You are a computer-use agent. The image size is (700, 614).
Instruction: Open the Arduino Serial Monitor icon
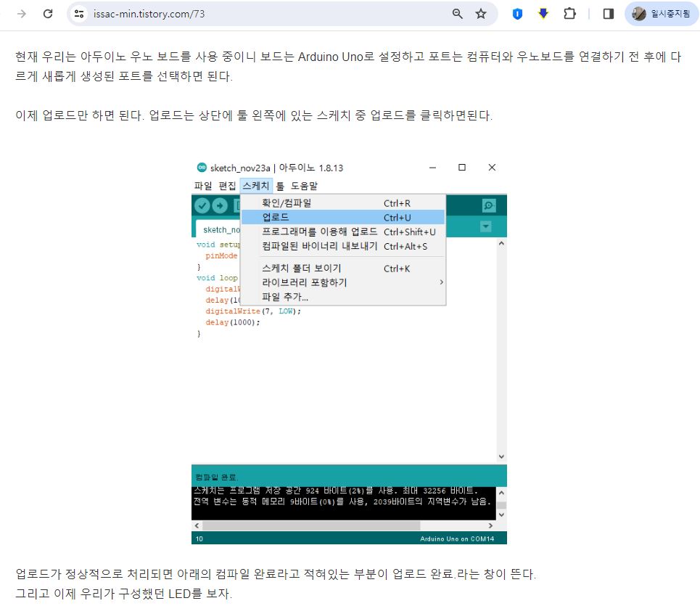click(489, 206)
